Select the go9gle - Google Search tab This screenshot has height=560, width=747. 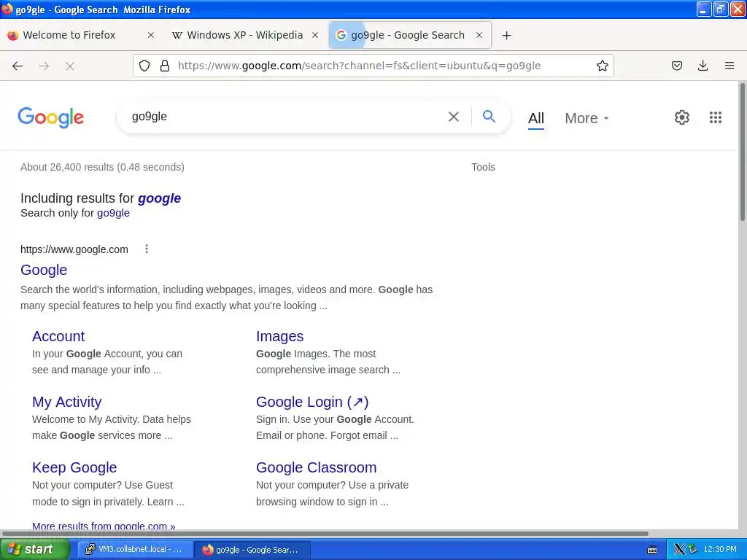click(407, 35)
